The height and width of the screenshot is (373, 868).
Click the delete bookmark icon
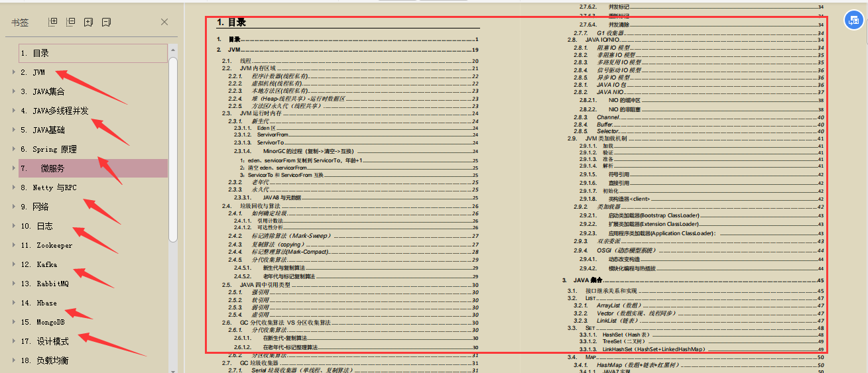pos(106,22)
